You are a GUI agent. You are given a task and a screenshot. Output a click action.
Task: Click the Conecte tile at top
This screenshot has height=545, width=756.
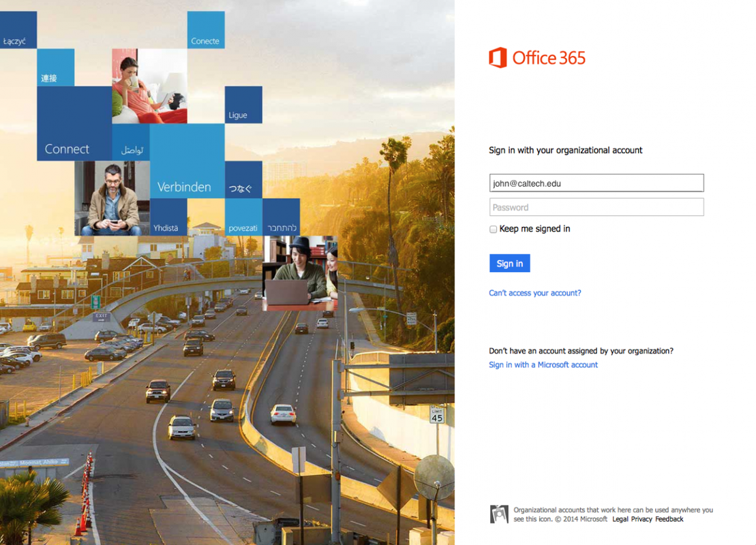tap(205, 30)
